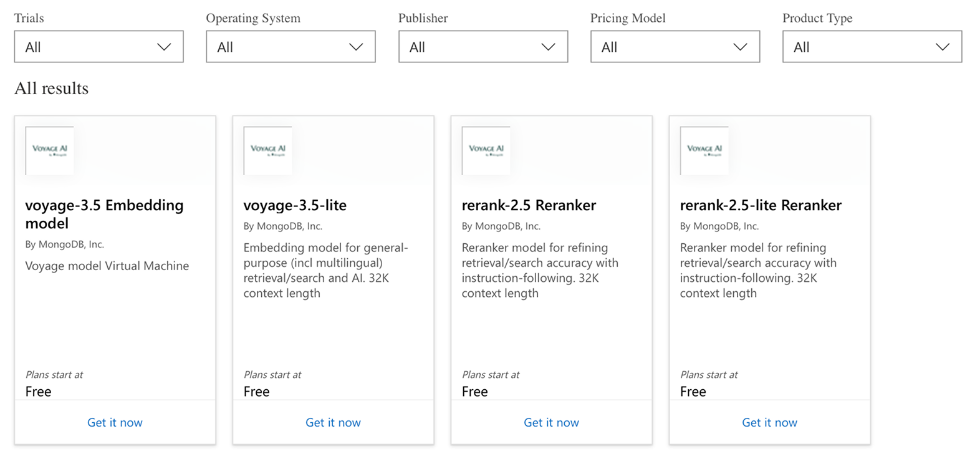Click the Trials dropdown chevron arrow
The image size is (980, 464).
(x=164, y=47)
